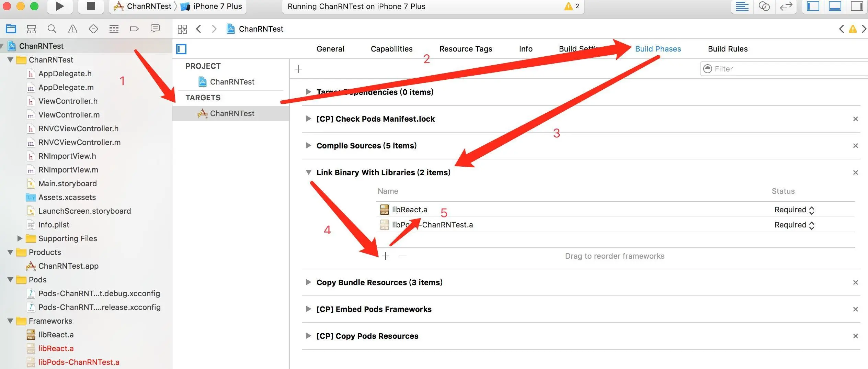Image resolution: width=868 pixels, height=369 pixels.
Task: Delete the Copy Pods Resources phase
Action: (x=856, y=336)
